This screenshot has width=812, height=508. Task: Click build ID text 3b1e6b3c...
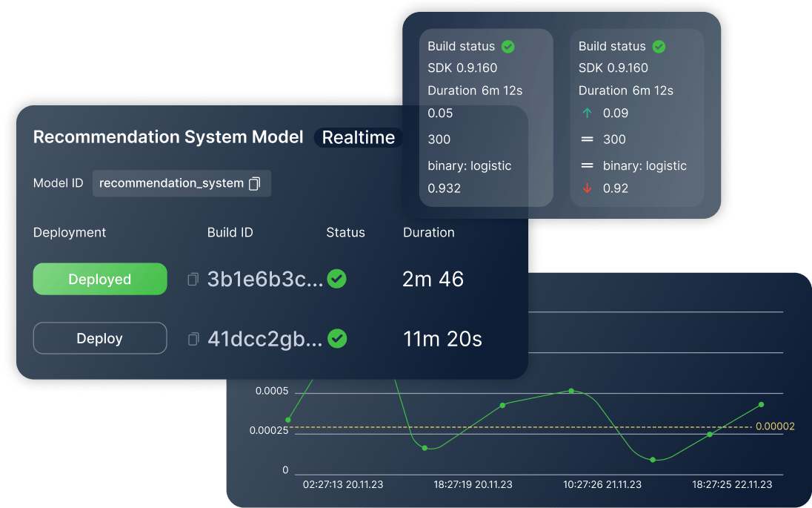[x=265, y=280]
